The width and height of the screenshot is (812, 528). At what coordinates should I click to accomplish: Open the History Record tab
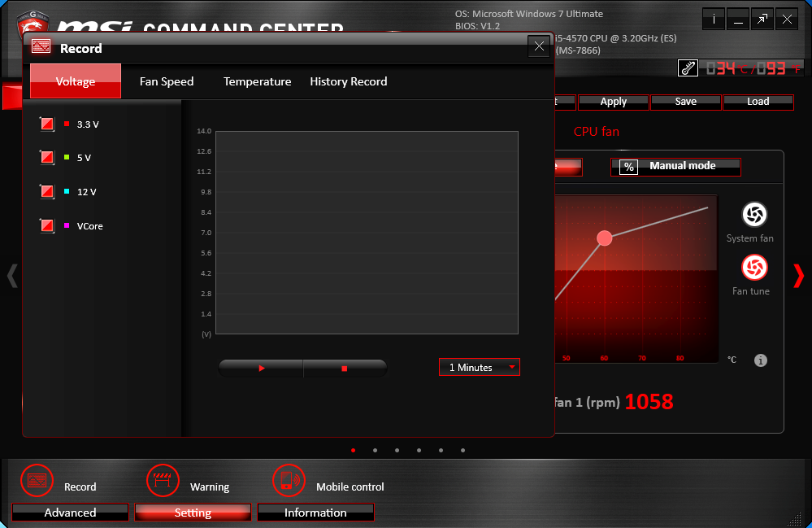pyautogui.click(x=349, y=81)
